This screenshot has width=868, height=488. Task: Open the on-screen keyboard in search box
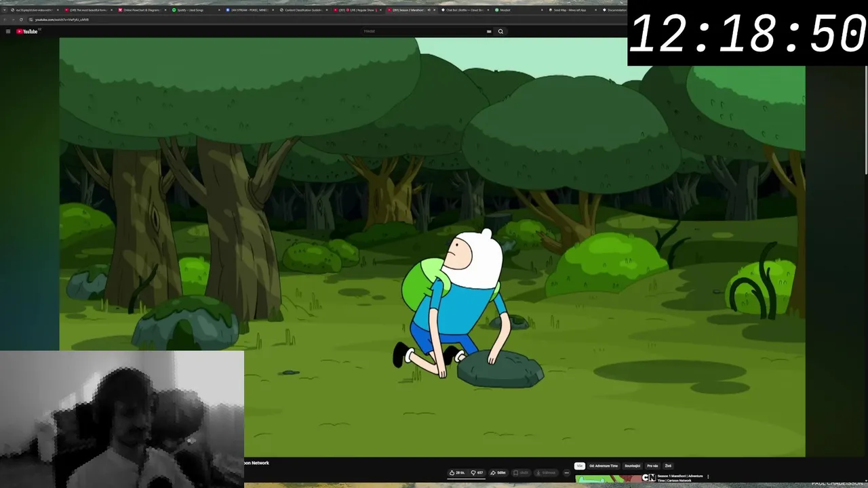pos(489,31)
